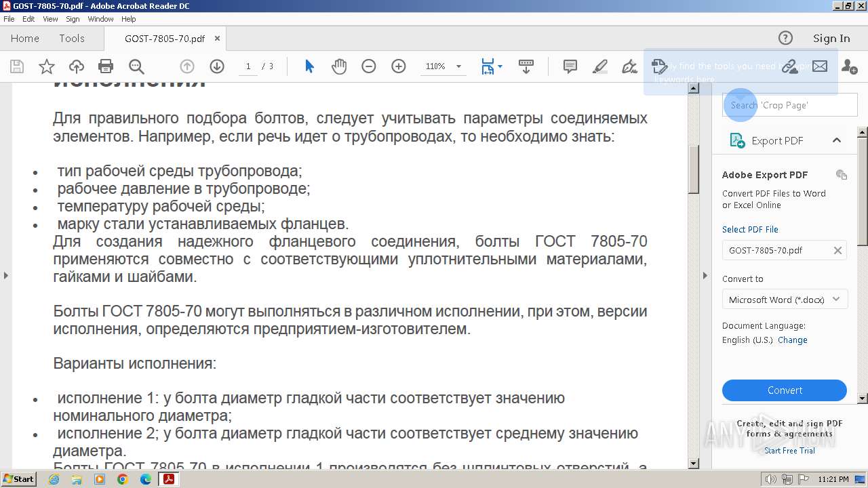Save the file with the floppy icon
Screen dimensions: 868x488
coord(17,66)
